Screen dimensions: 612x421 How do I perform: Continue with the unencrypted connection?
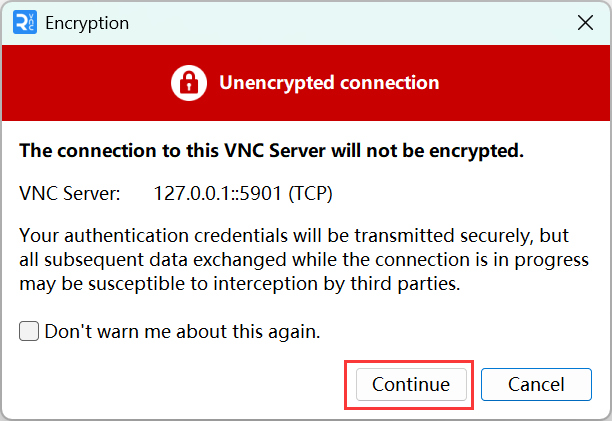(x=411, y=384)
